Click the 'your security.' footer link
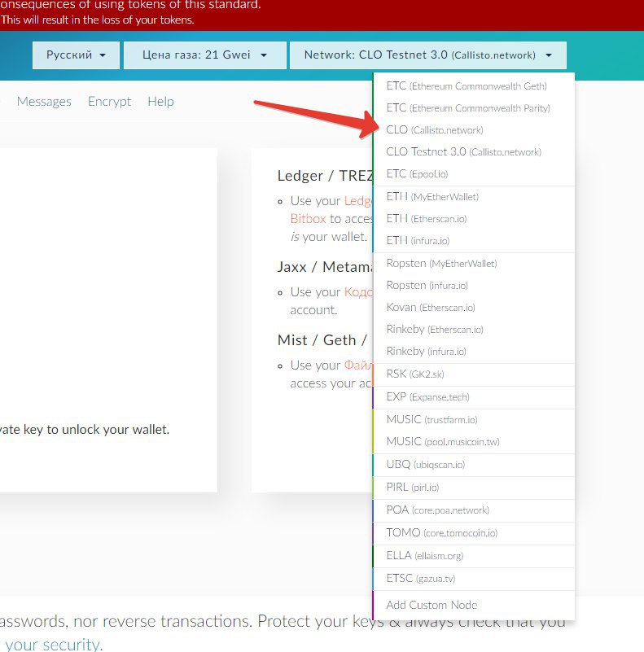The width and height of the screenshot is (644, 652). pyautogui.click(x=53, y=645)
